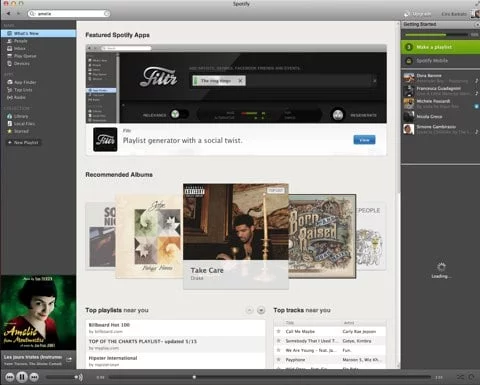Select Inbox in the sidebar

pos(16,48)
